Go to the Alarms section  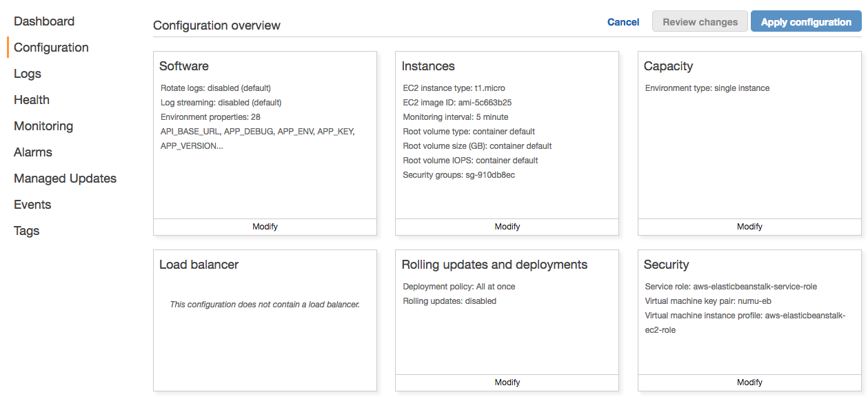click(32, 152)
